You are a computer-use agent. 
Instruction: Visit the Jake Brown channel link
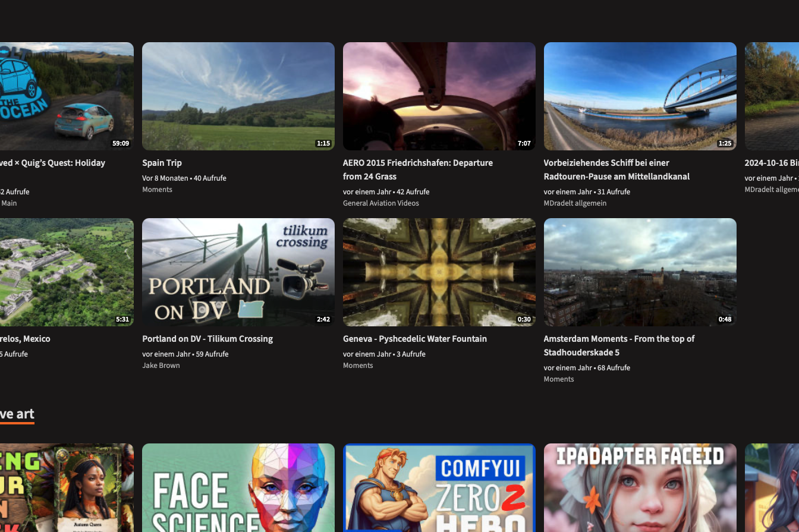[x=161, y=366]
